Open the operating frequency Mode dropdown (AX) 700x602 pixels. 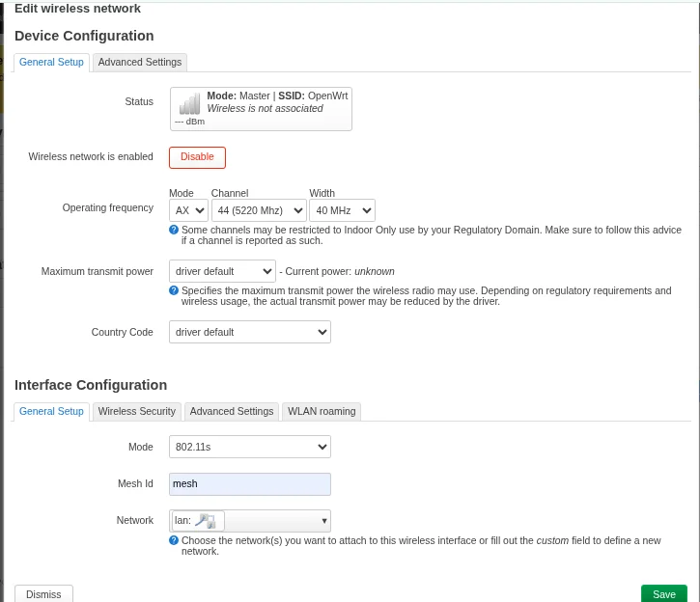[189, 210]
